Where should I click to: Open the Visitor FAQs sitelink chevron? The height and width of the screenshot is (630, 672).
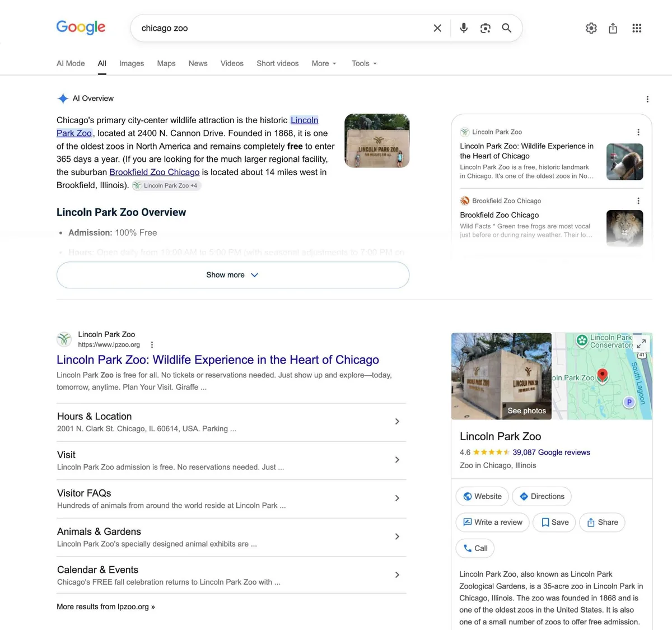click(x=397, y=498)
